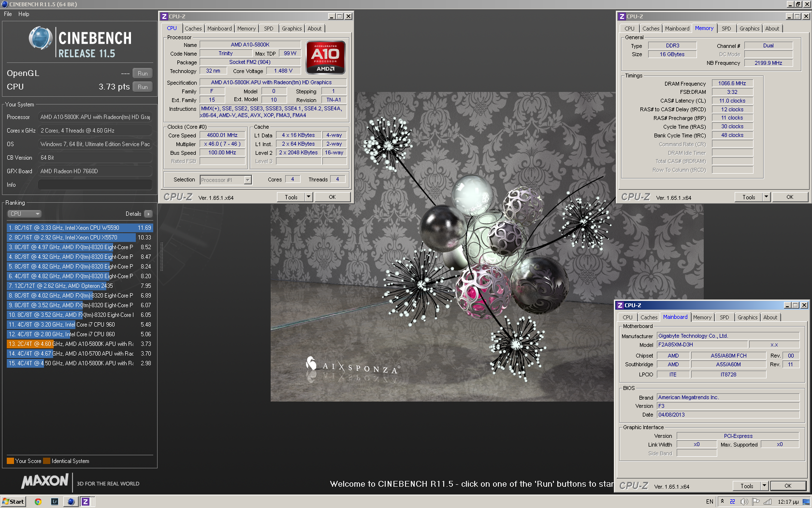Click Tools button in the Mainboard CPU-Z window
812x508 pixels.
[747, 486]
